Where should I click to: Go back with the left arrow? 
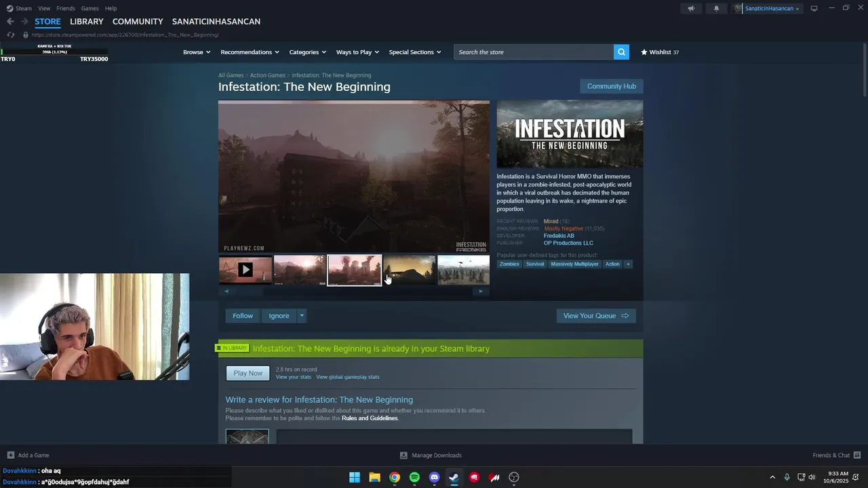pyautogui.click(x=10, y=22)
